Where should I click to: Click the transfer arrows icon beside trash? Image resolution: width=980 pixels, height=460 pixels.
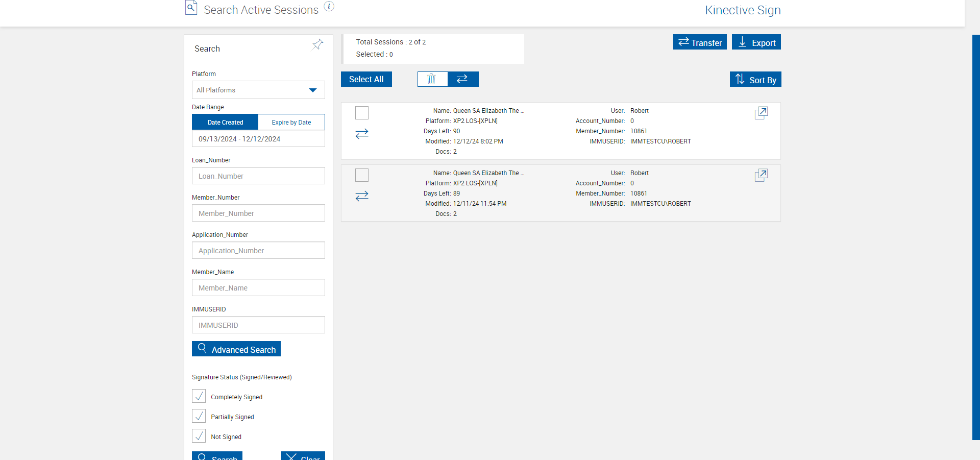[x=462, y=79]
